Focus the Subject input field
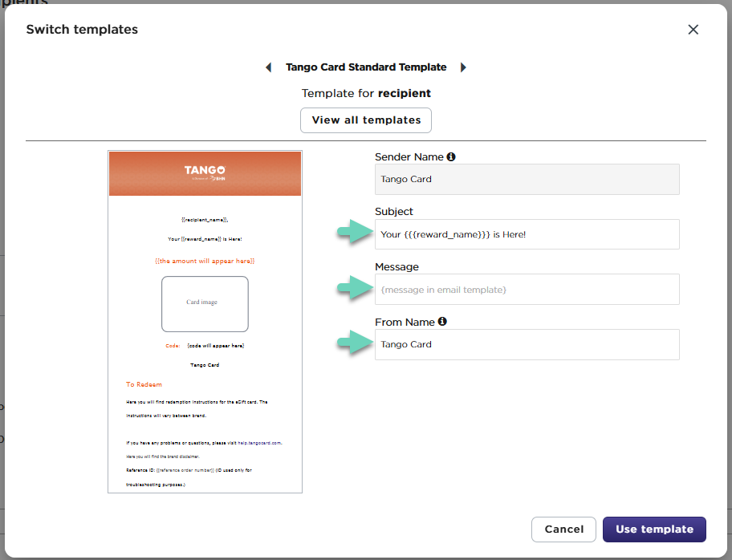Image resolution: width=732 pixels, height=560 pixels. point(527,234)
